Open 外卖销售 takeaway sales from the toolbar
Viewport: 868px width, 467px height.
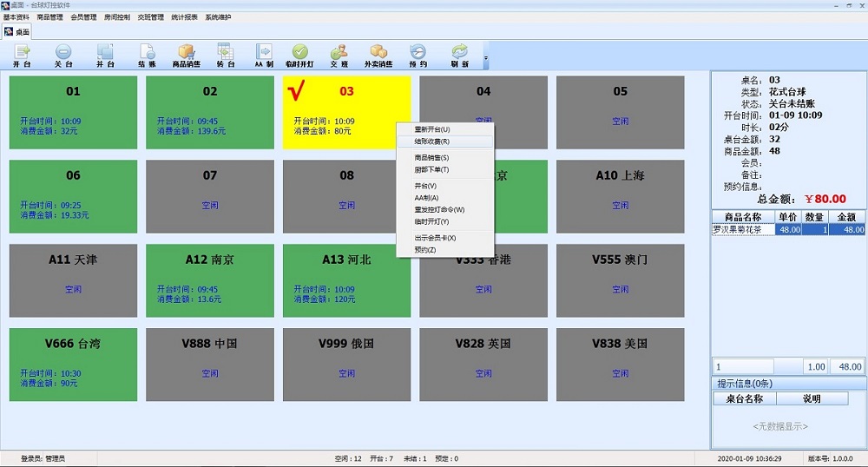378,56
